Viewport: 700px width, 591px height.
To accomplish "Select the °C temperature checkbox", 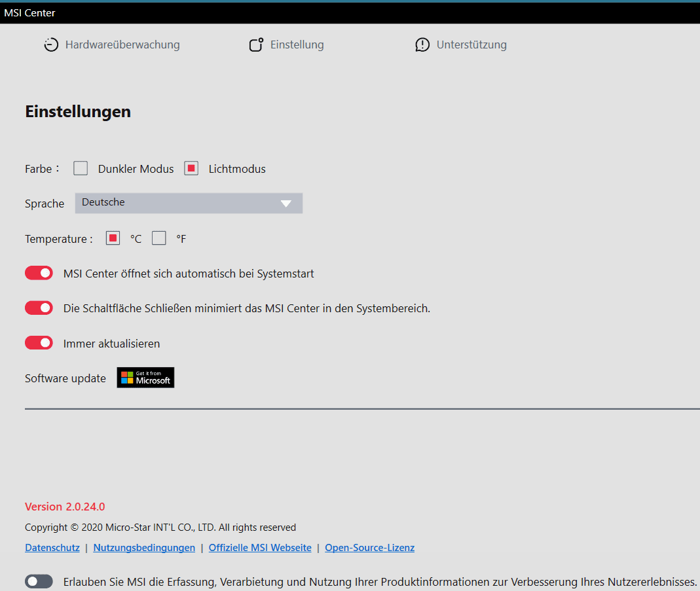I will pos(113,238).
